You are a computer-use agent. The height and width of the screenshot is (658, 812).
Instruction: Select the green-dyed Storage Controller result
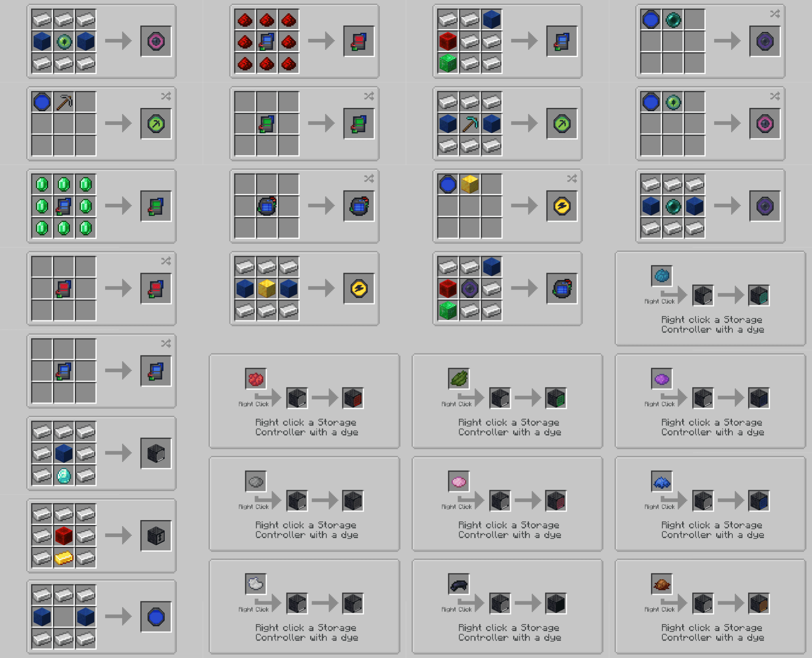556,398
